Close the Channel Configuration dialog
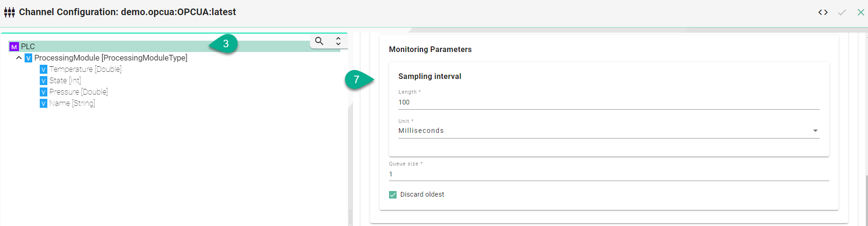Viewport: 868px width, 226px height. [x=860, y=13]
